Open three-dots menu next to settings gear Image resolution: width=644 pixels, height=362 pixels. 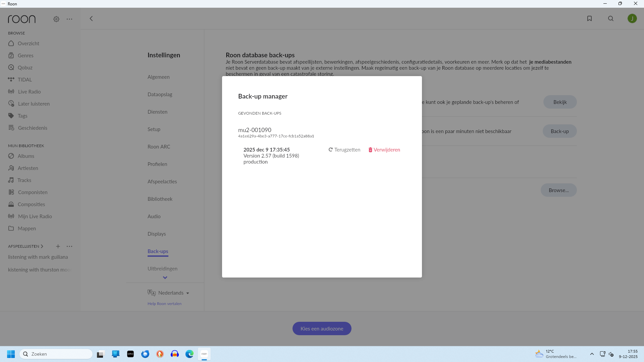click(69, 19)
